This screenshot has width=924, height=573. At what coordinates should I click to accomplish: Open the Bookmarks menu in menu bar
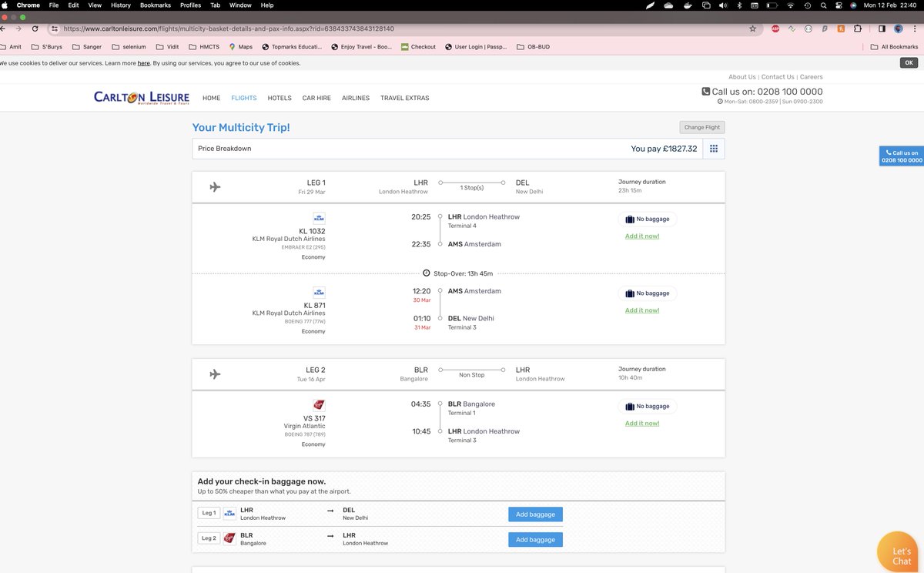[x=156, y=5]
